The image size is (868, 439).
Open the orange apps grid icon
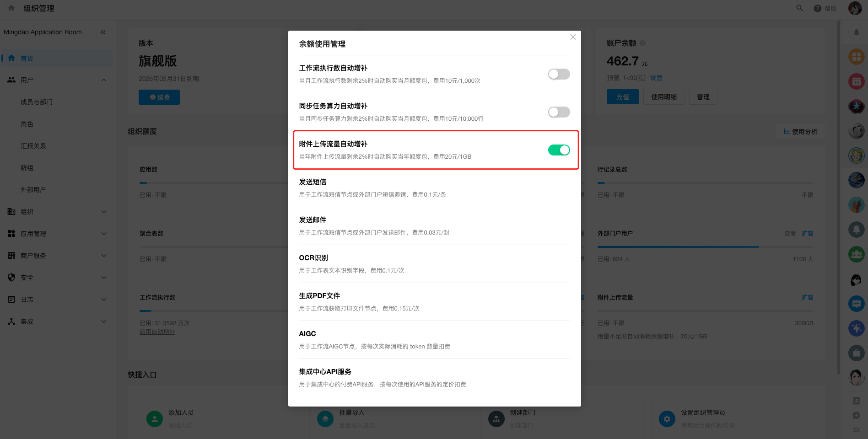pos(857,57)
